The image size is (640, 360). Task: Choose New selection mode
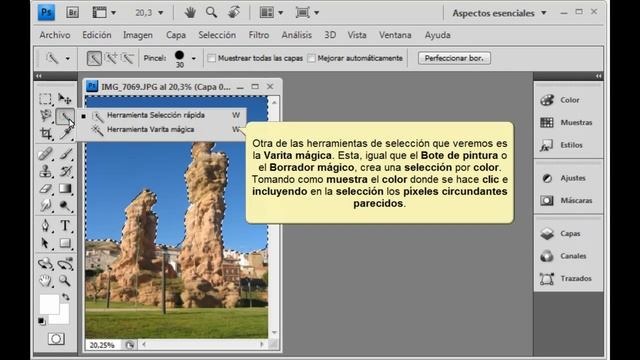(94, 58)
